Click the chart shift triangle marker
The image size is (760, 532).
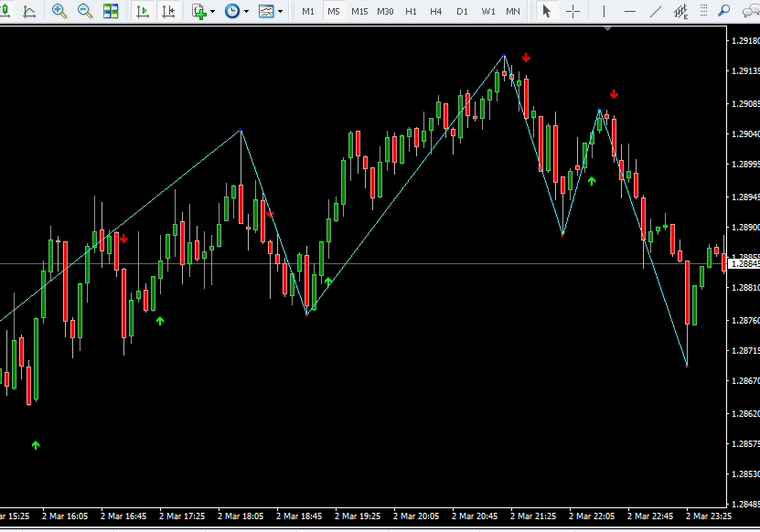(607, 29)
